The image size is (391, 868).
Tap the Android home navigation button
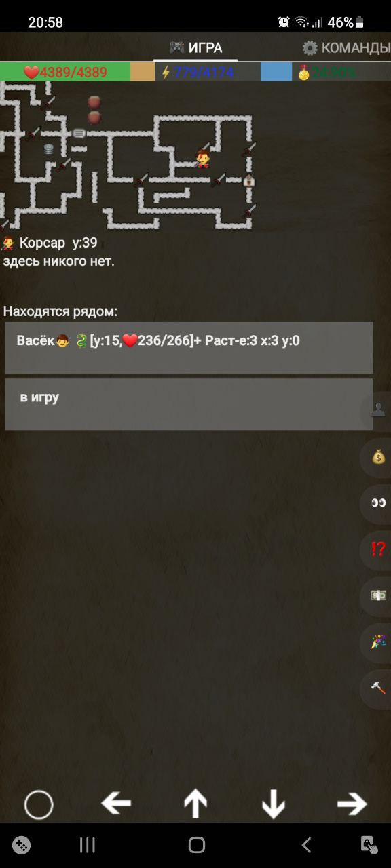point(197,845)
